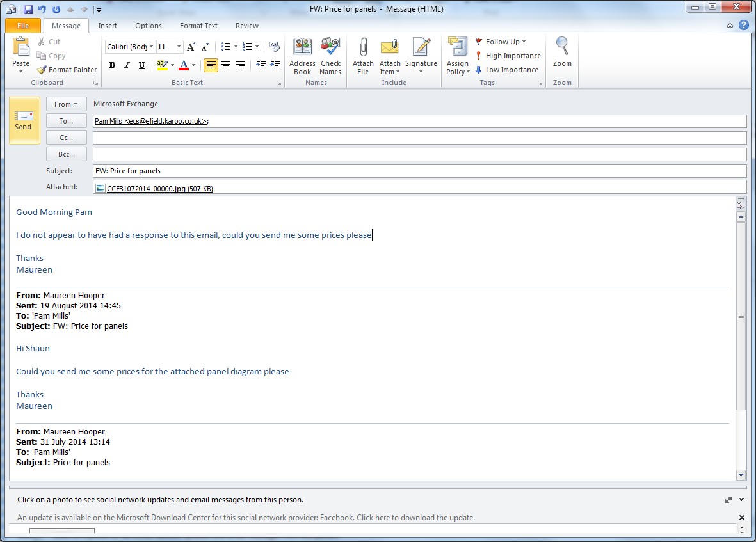Toggle numbered list

point(247,47)
